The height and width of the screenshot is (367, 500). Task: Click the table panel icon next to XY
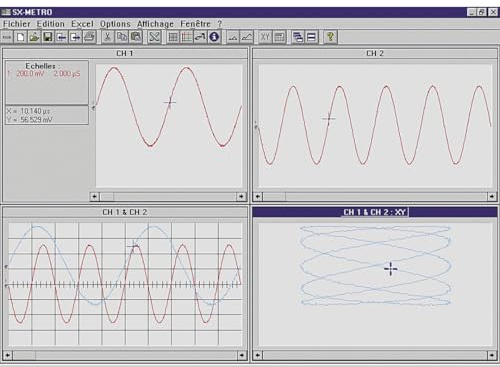coord(279,37)
